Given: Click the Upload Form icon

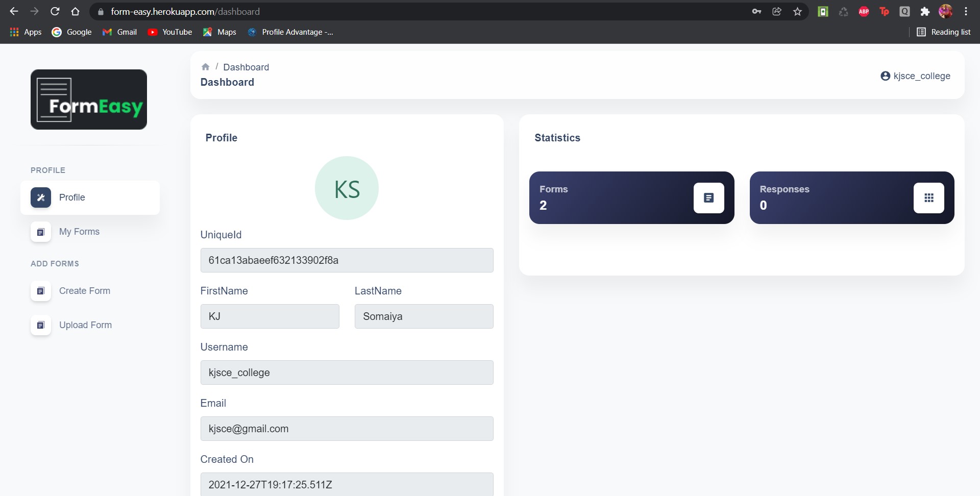Looking at the screenshot, I should [40, 325].
